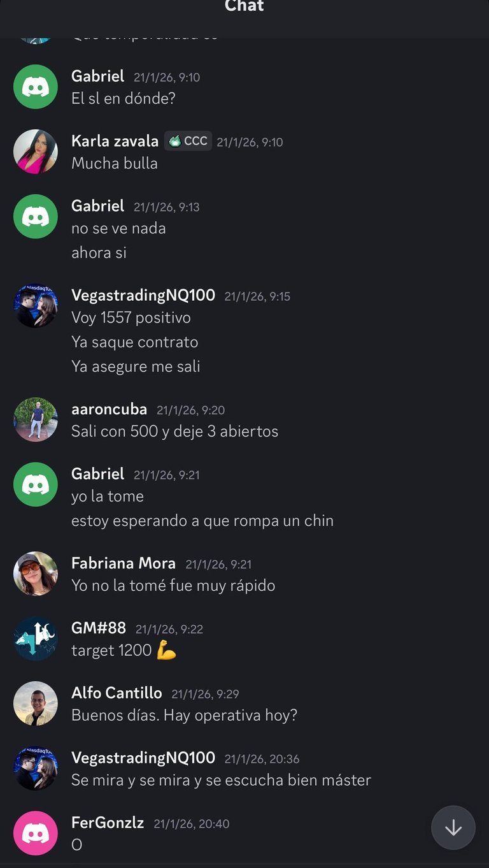This screenshot has height=868, width=489.
Task: Tap message 'Voy 1557 positivo'
Action: 131,317
